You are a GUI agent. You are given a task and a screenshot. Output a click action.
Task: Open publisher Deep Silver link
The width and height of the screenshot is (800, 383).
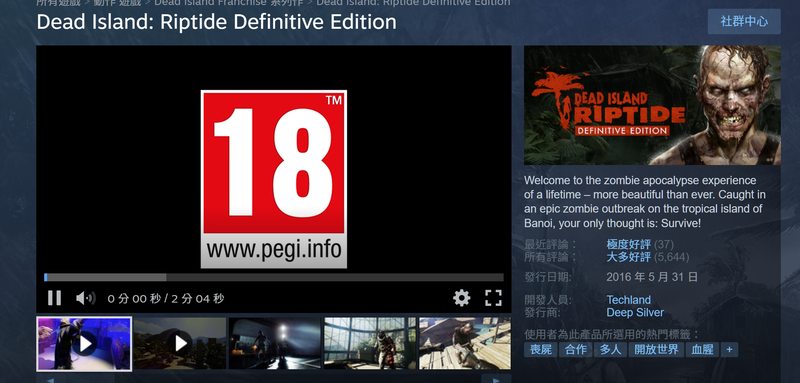[x=635, y=312]
